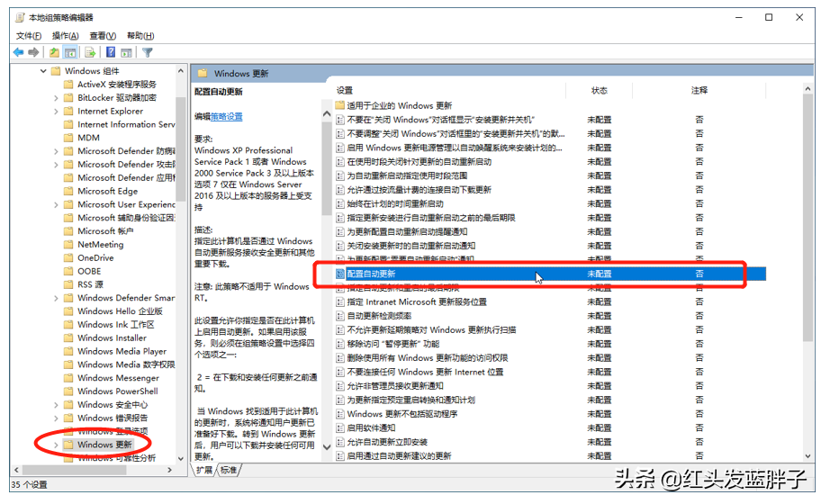Click description pane scroll-up arrow
This screenshot has width=821, height=504.
[327, 113]
